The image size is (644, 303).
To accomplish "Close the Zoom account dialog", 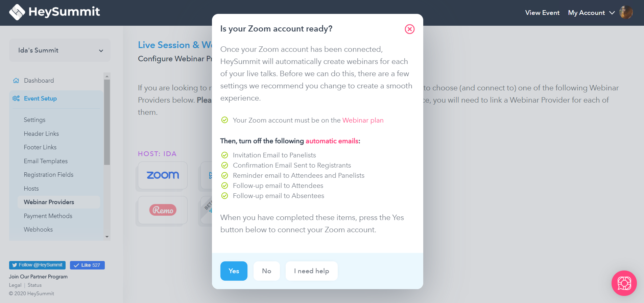I will point(409,29).
